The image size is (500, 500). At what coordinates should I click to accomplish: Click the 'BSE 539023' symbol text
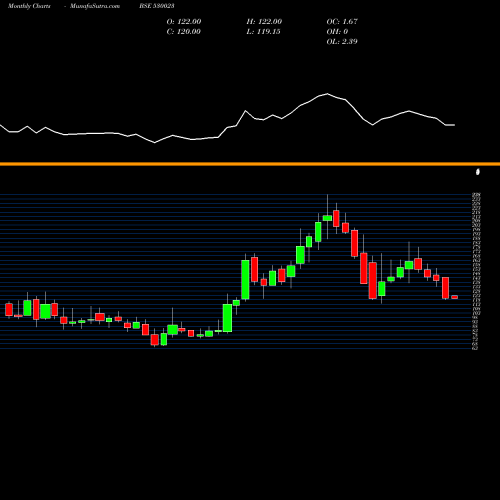coord(157,6)
